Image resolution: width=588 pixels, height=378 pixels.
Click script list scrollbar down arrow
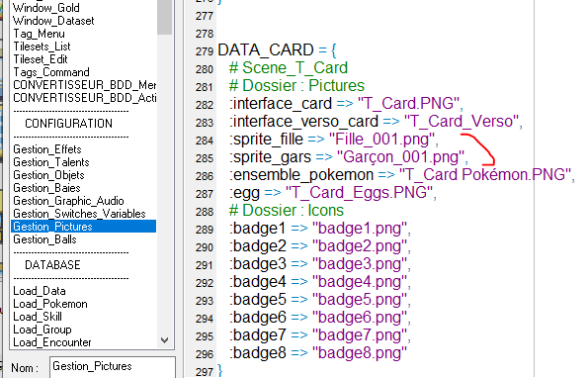pos(164,340)
